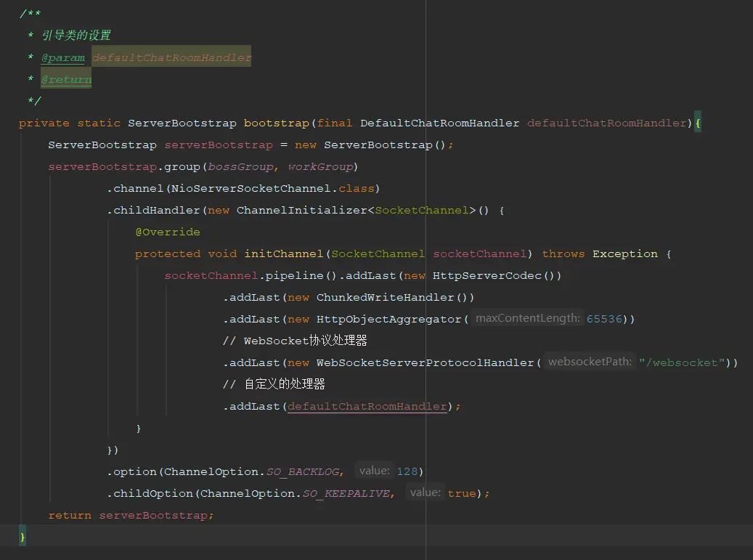Click the 'private' keyword in the method signature
Image resolution: width=753 pixels, height=560 pixels.
click(44, 123)
